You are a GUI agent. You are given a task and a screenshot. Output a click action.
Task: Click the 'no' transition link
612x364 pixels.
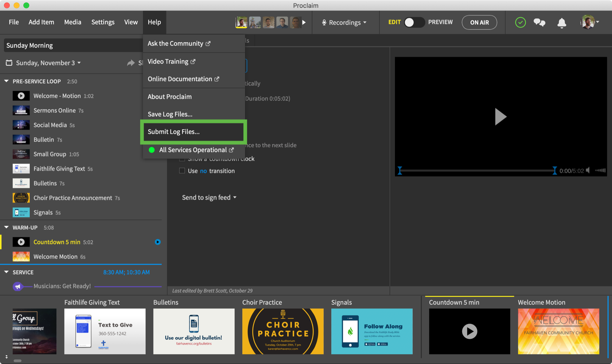[x=203, y=171]
